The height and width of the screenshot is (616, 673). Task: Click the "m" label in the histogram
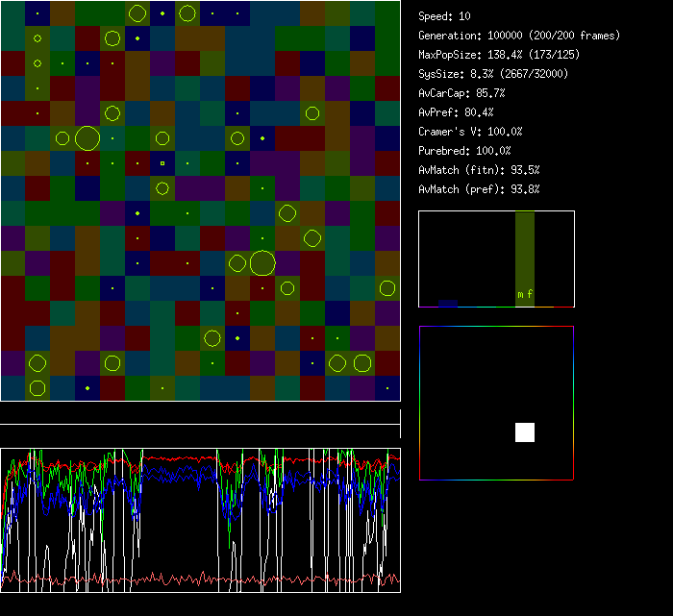(520, 295)
